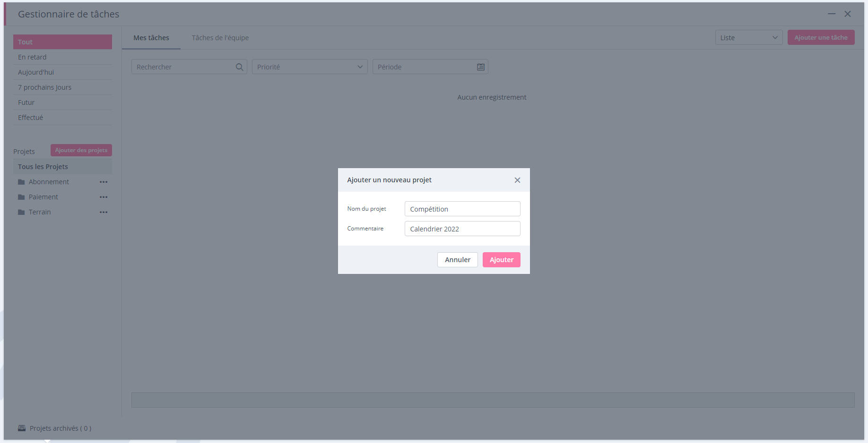Click the search magnifier icon
Screen dimensions: 868x443
(x=239, y=67)
